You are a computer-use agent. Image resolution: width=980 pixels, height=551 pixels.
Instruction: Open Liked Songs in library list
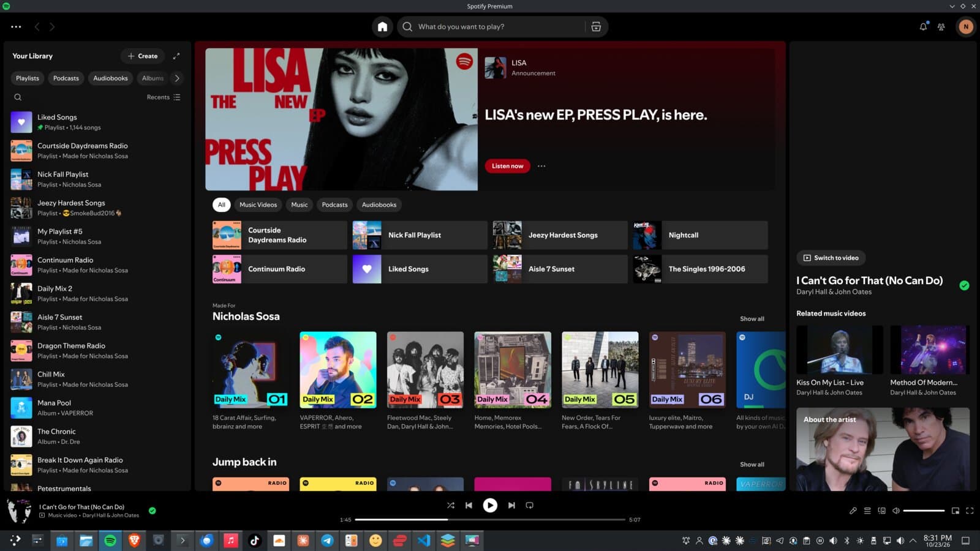point(98,122)
